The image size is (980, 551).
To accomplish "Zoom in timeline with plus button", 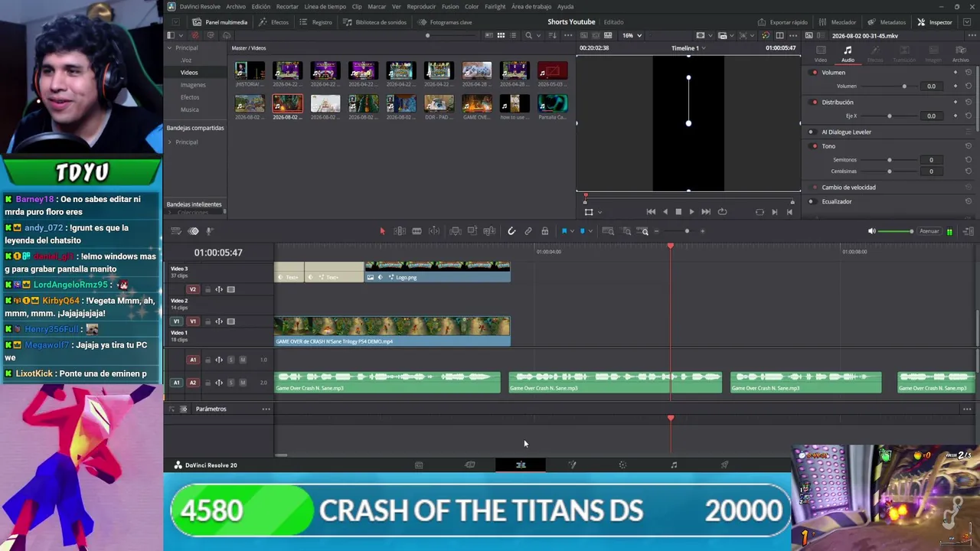I will tap(703, 231).
